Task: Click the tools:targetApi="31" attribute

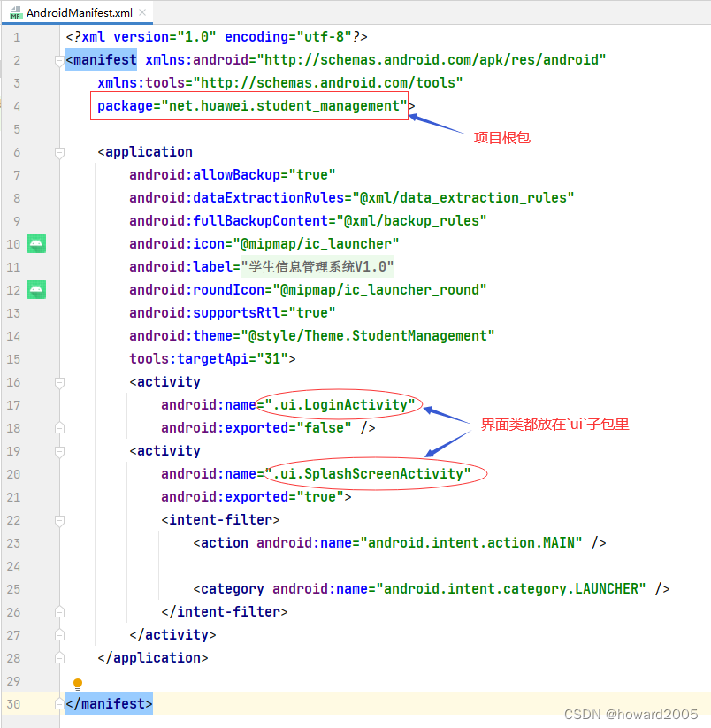Action: 209,359
